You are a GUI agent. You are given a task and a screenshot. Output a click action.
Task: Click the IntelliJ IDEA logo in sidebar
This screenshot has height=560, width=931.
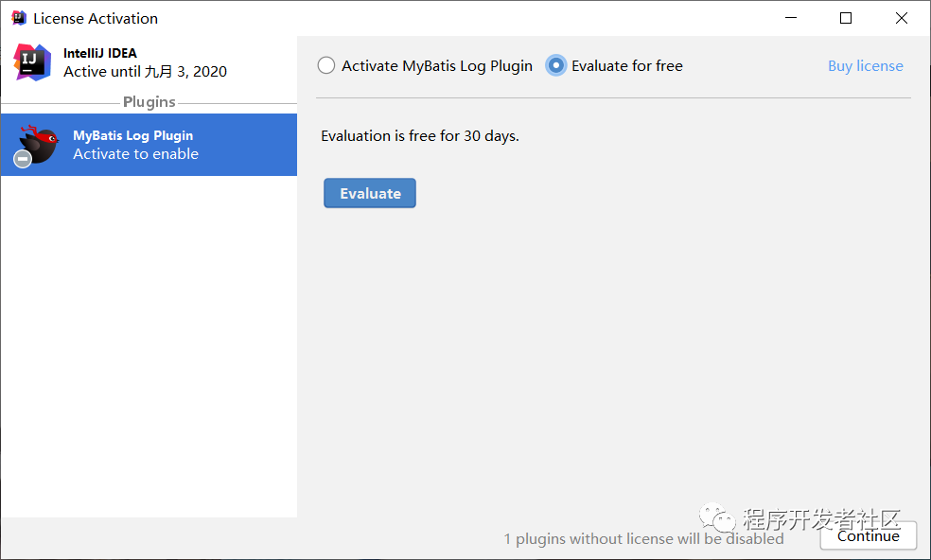tap(32, 62)
